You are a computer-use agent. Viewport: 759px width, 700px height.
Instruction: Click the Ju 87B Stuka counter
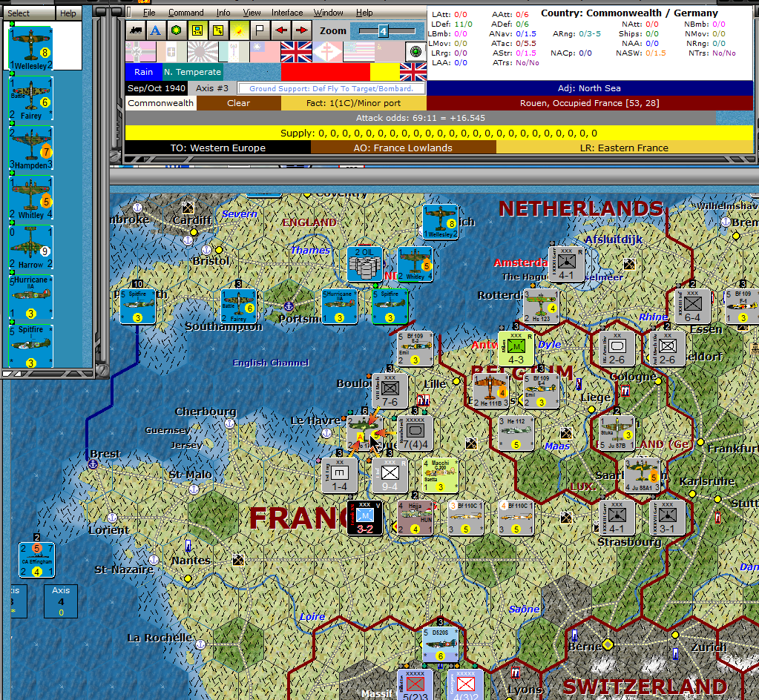point(615,433)
